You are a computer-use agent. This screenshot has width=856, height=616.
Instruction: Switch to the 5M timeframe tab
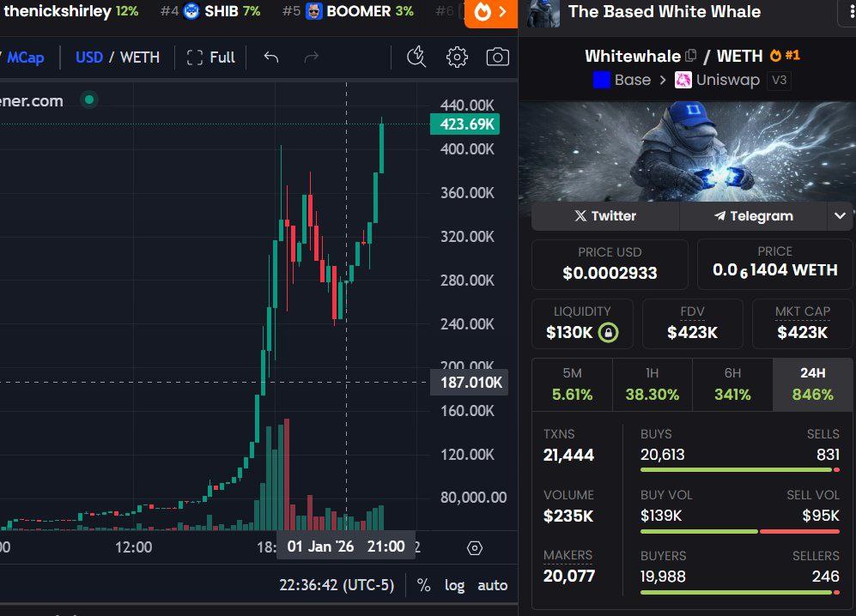click(x=573, y=385)
